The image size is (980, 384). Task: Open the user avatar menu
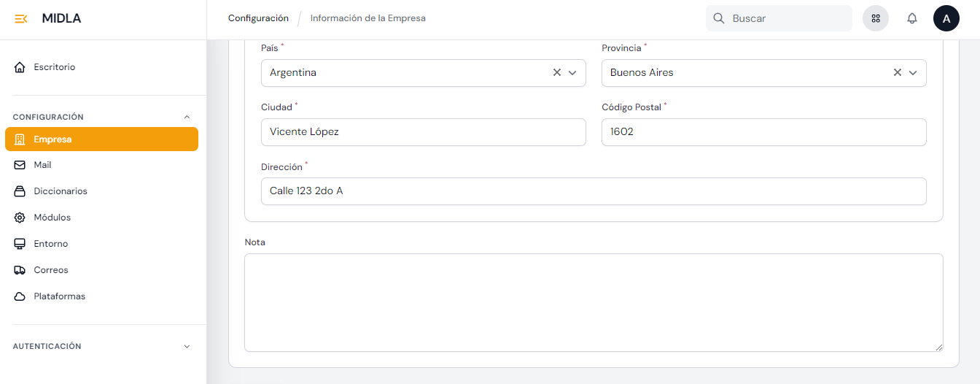946,18
